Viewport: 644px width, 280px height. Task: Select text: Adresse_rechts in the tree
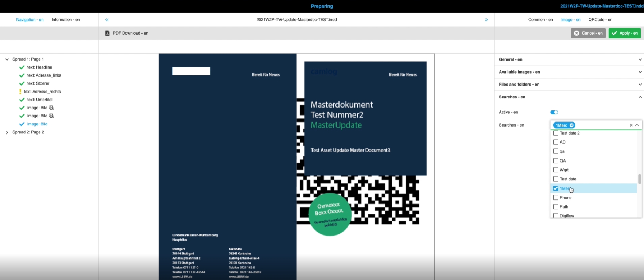tap(42, 92)
